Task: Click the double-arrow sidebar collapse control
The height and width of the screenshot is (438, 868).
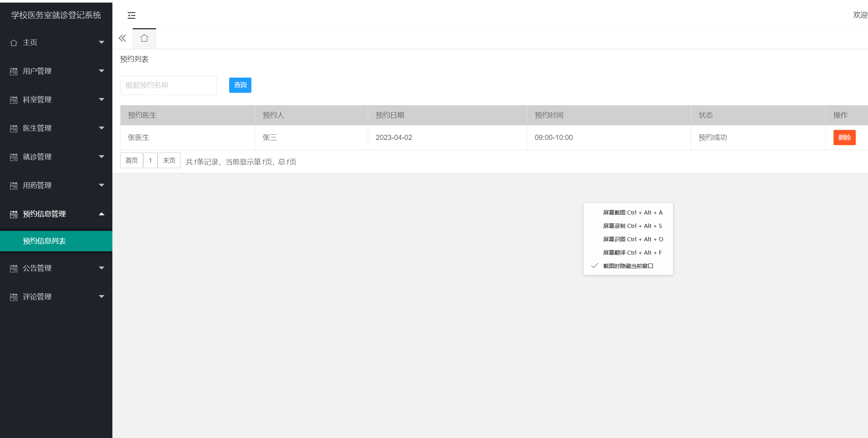Action: tap(122, 38)
